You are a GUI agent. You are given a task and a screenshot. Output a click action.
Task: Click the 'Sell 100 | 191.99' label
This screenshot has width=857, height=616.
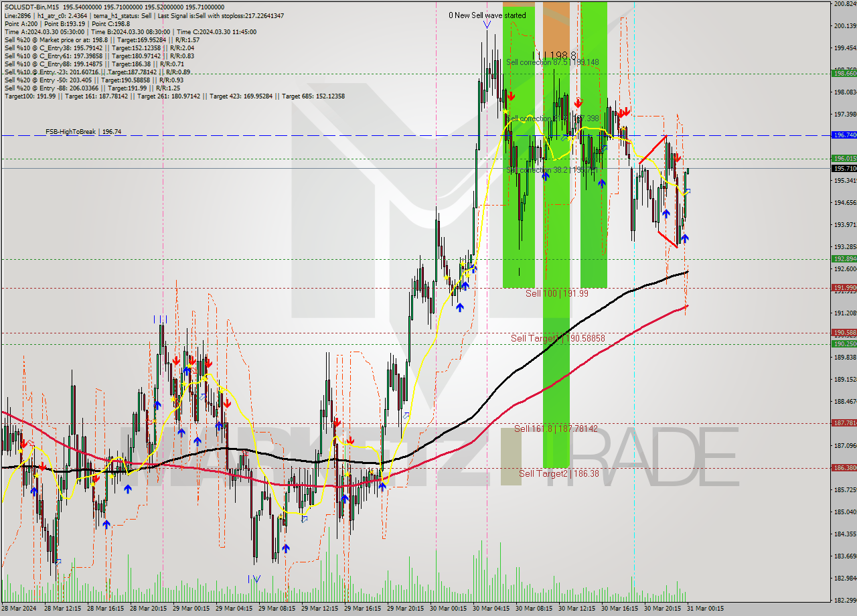pyautogui.click(x=557, y=293)
